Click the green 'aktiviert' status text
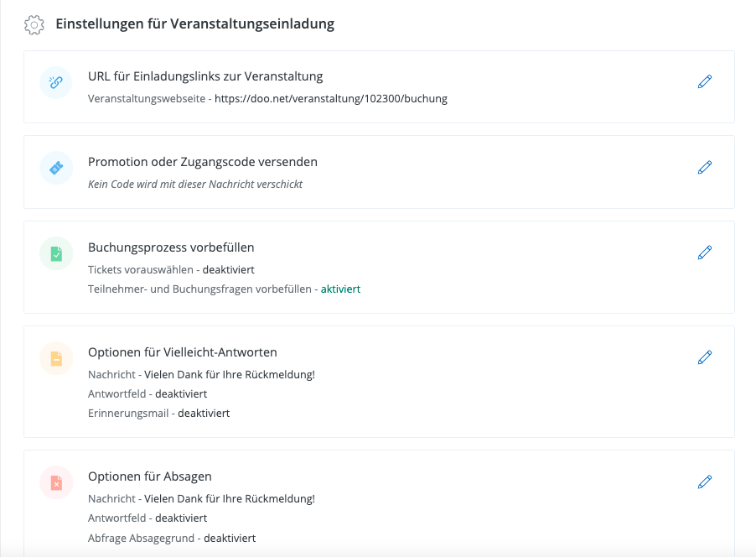The width and height of the screenshot is (756, 557). pyautogui.click(x=340, y=289)
